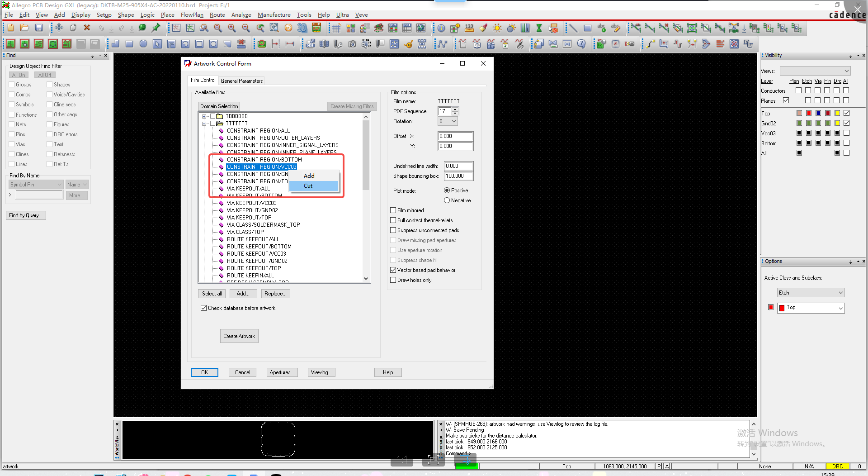Image resolution: width=868 pixels, height=476 pixels.
Task: Click the Edit Text abc pencil icon
Action: coord(615,28)
